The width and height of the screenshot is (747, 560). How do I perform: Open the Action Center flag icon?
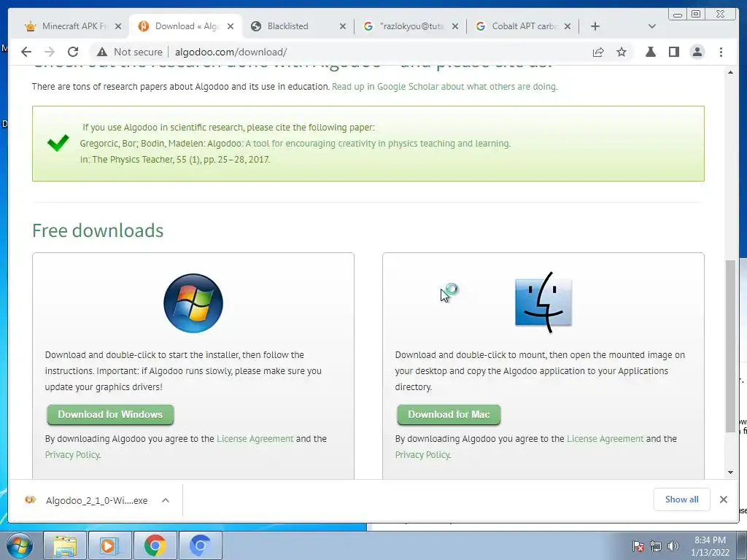pos(638,546)
